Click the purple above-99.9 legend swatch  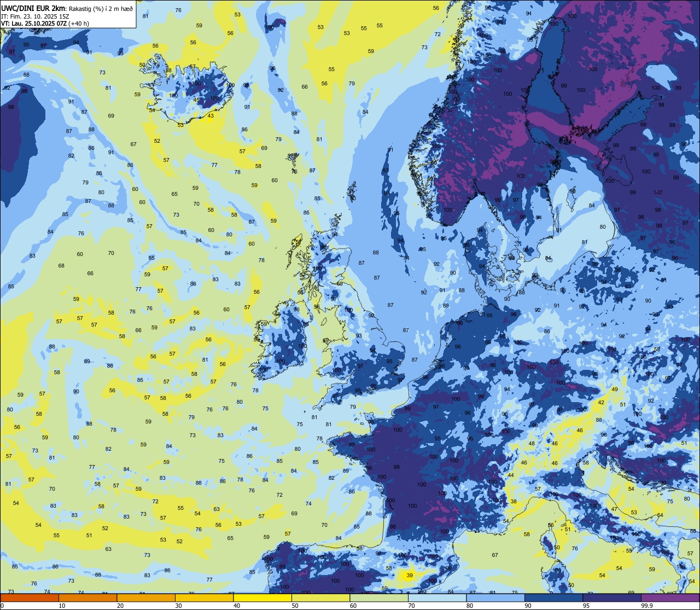pyautogui.click(x=670, y=597)
